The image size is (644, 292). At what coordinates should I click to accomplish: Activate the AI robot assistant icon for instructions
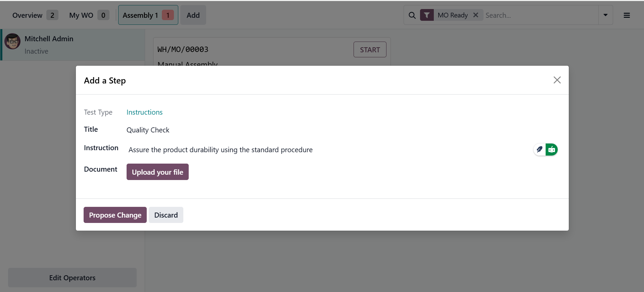click(552, 150)
